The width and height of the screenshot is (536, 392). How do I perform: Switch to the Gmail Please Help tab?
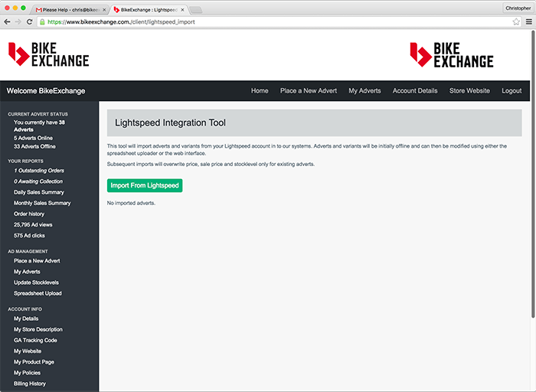coord(70,10)
